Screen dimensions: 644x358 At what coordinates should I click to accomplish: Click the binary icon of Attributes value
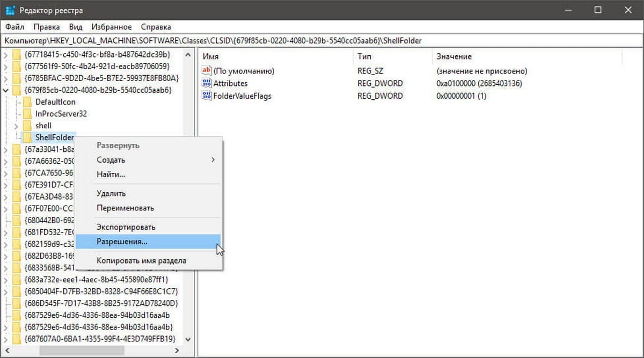(x=207, y=83)
